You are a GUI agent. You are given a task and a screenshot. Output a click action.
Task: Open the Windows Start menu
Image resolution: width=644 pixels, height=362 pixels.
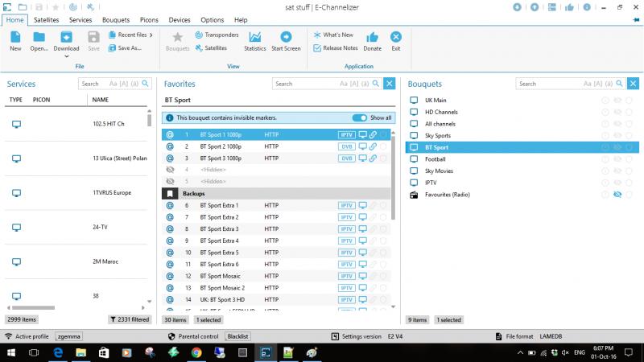click(x=11, y=352)
